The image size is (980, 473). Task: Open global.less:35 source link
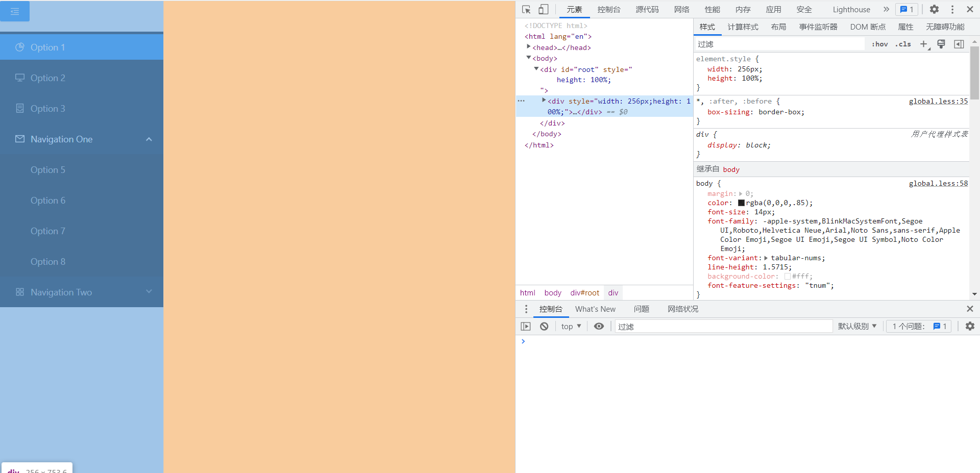pos(938,101)
